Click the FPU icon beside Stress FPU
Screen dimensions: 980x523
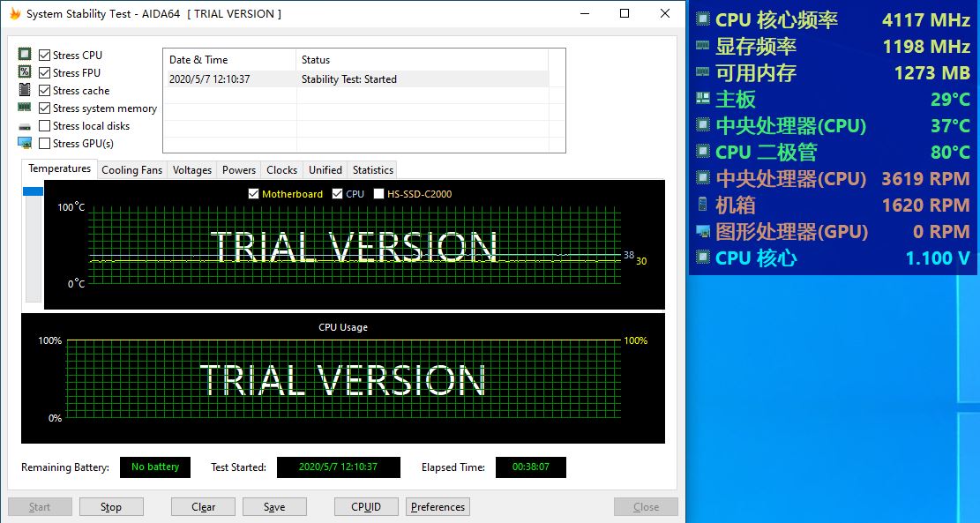pos(25,71)
